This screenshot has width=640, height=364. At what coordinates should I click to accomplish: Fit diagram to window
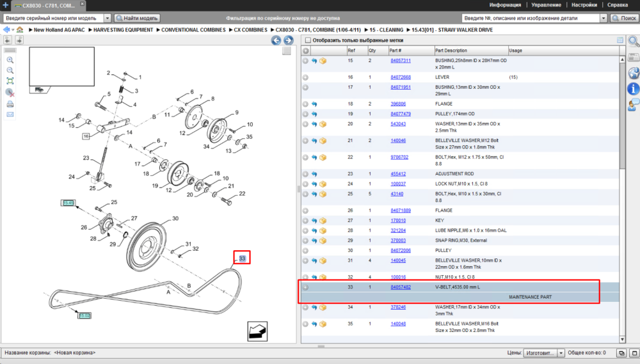coord(10,81)
